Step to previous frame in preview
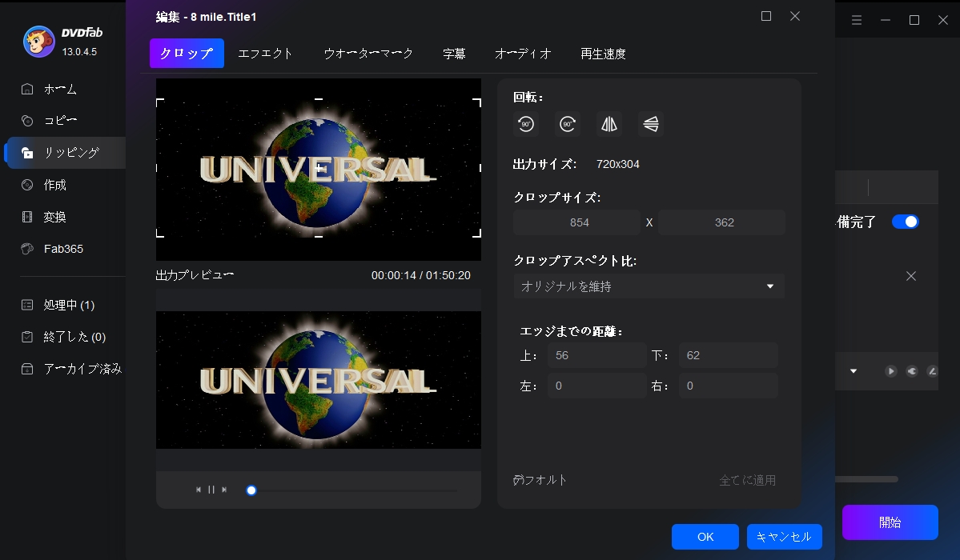Image resolution: width=960 pixels, height=560 pixels. tap(199, 490)
